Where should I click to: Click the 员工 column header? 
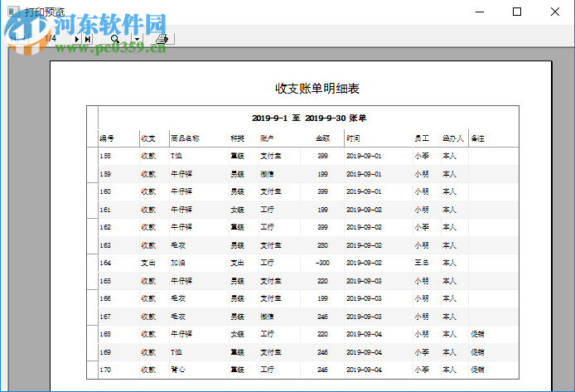[422, 138]
